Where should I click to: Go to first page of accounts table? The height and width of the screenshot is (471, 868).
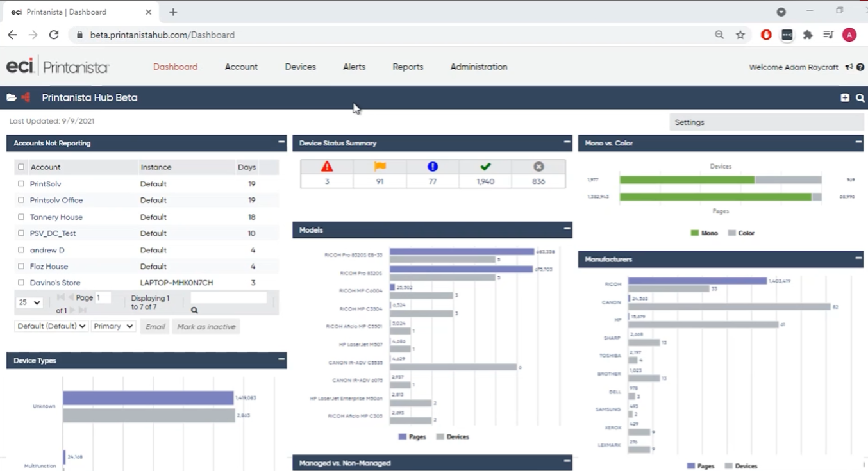[x=60, y=297]
